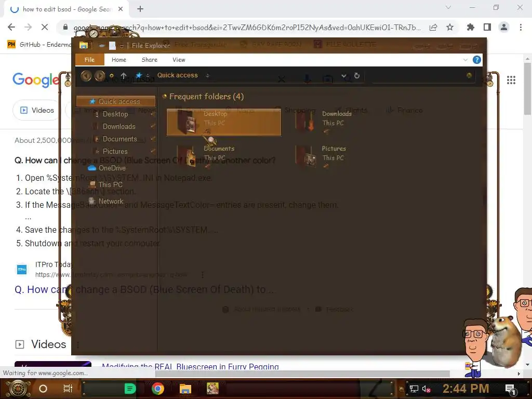Go back in Chrome
Viewport: 532px width, 399px height.
(x=11, y=27)
